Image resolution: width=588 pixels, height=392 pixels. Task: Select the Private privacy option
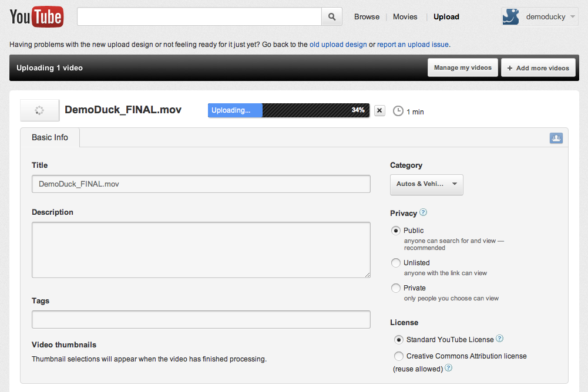point(396,288)
